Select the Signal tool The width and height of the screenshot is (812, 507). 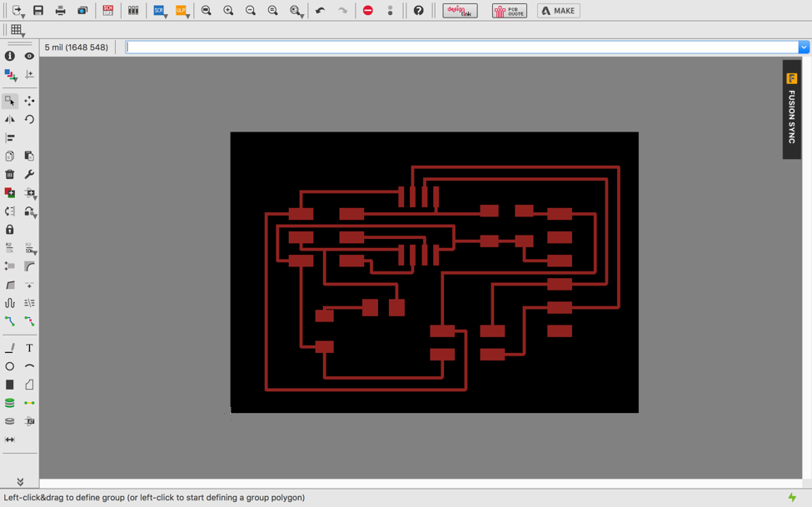tap(29, 403)
